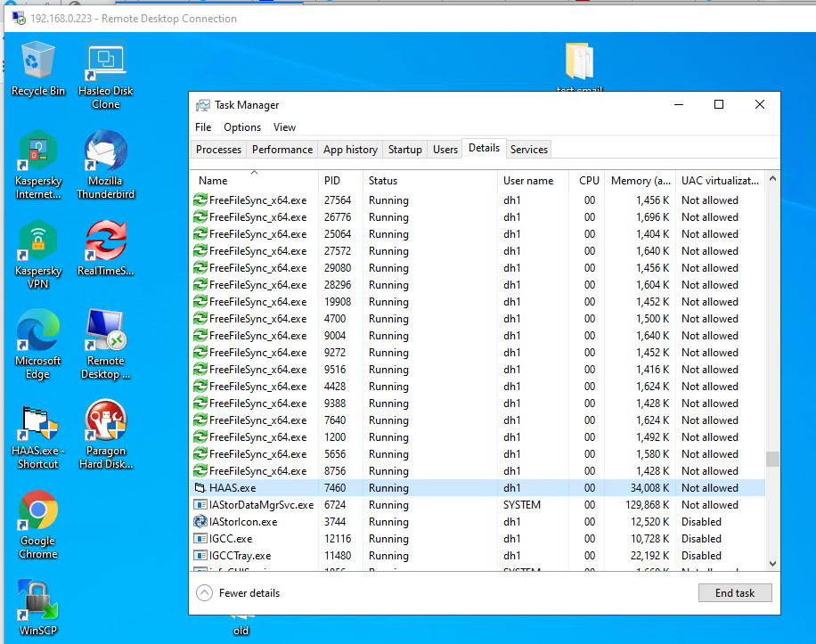
Task: Switch to the Services tab
Action: (x=529, y=150)
